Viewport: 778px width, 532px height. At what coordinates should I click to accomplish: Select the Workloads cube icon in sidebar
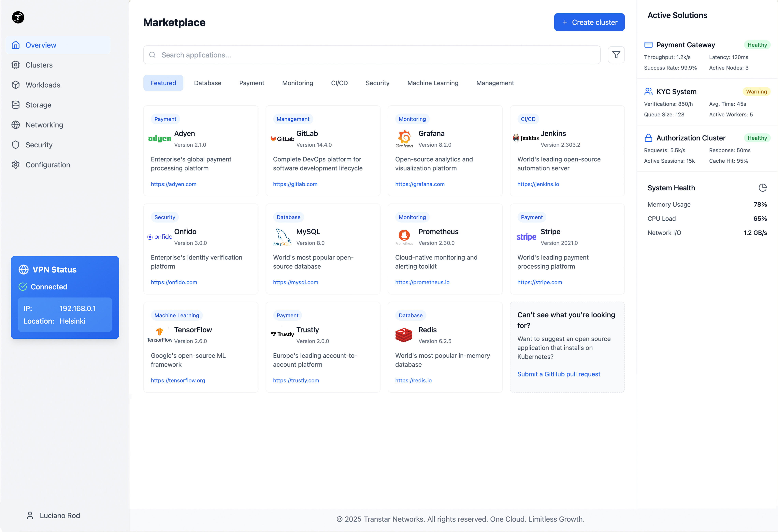(16, 85)
